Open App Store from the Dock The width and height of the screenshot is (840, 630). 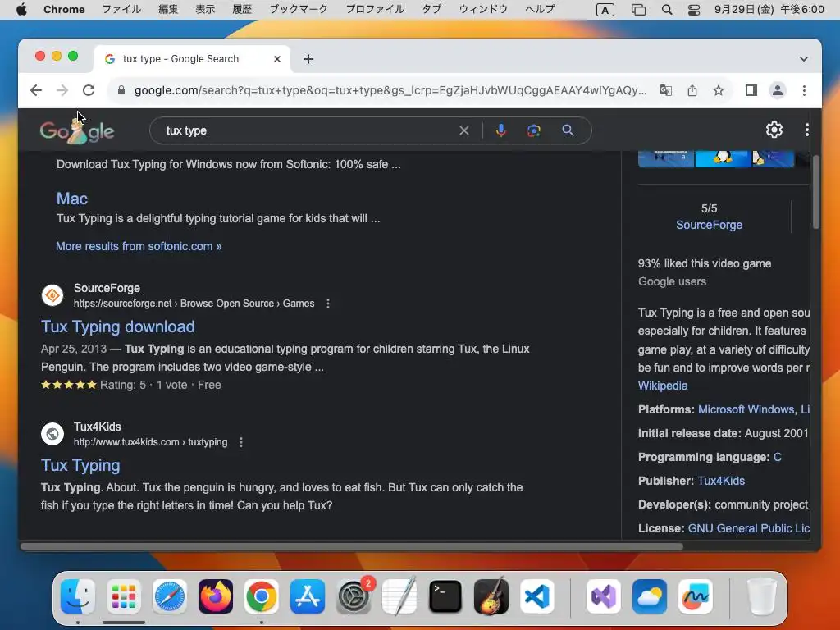pos(308,596)
